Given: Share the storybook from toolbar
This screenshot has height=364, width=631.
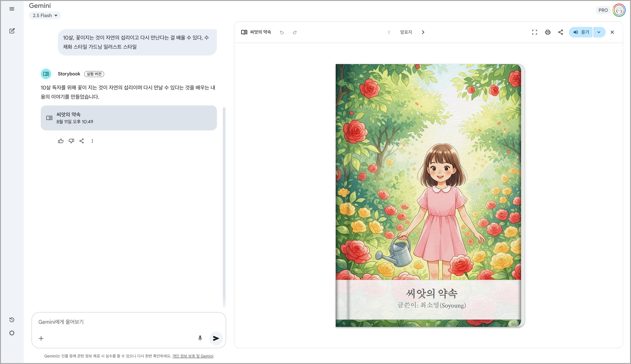Looking at the screenshot, I should (561, 32).
